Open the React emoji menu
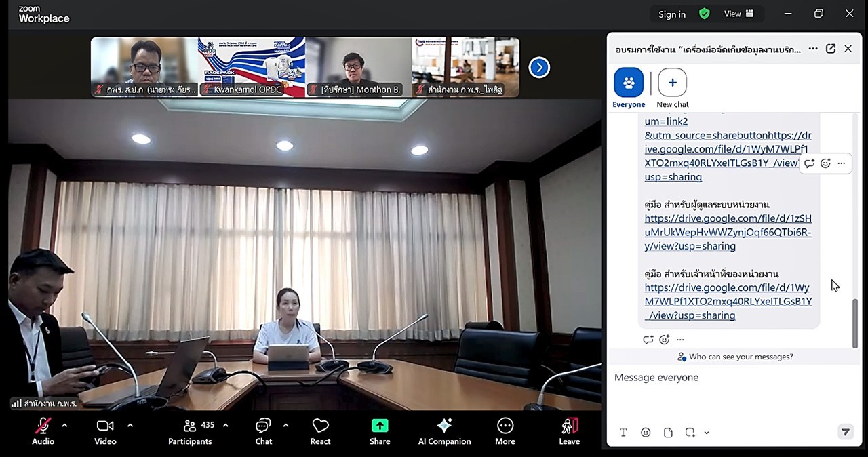 (320, 431)
